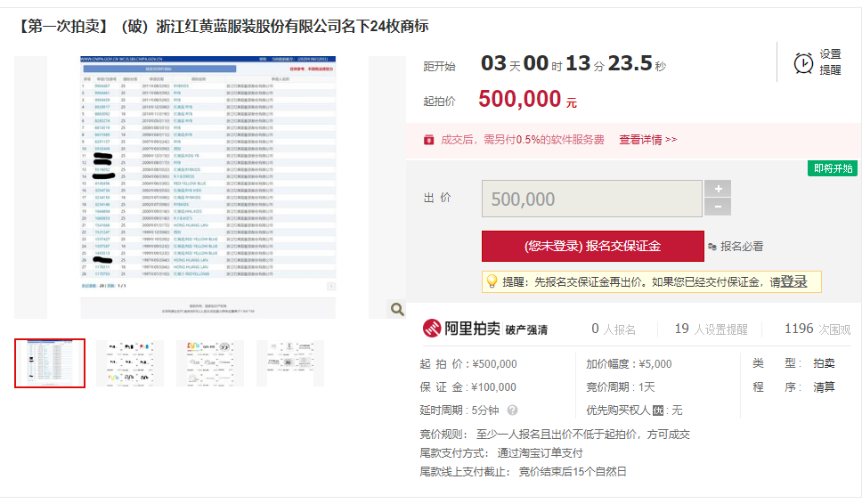
Task: Select the 报名必看 hand icon
Action: pos(712,247)
